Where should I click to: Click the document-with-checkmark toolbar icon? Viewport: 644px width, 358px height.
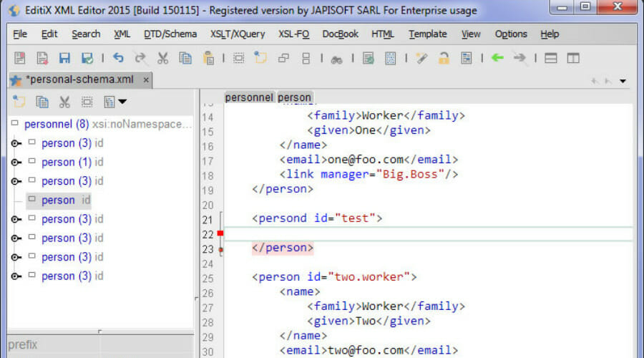pos(368,58)
